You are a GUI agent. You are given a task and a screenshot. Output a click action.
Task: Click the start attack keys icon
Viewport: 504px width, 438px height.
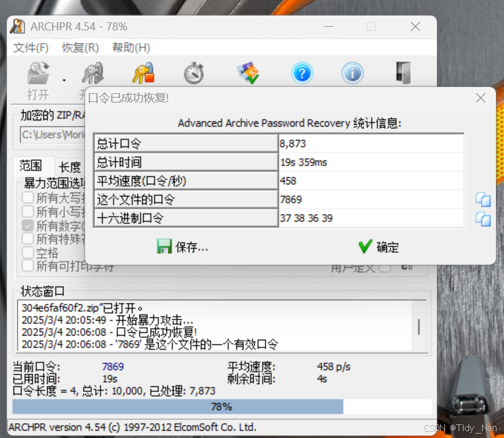[x=93, y=73]
